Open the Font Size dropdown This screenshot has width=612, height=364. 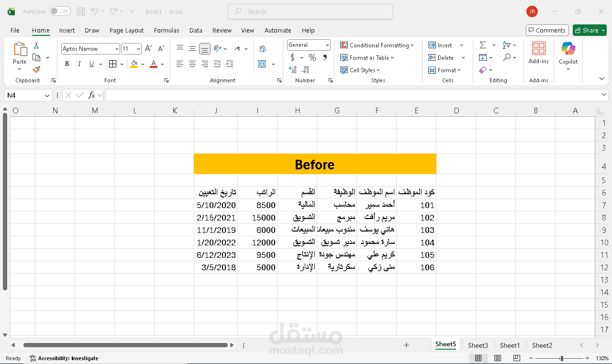click(x=139, y=48)
